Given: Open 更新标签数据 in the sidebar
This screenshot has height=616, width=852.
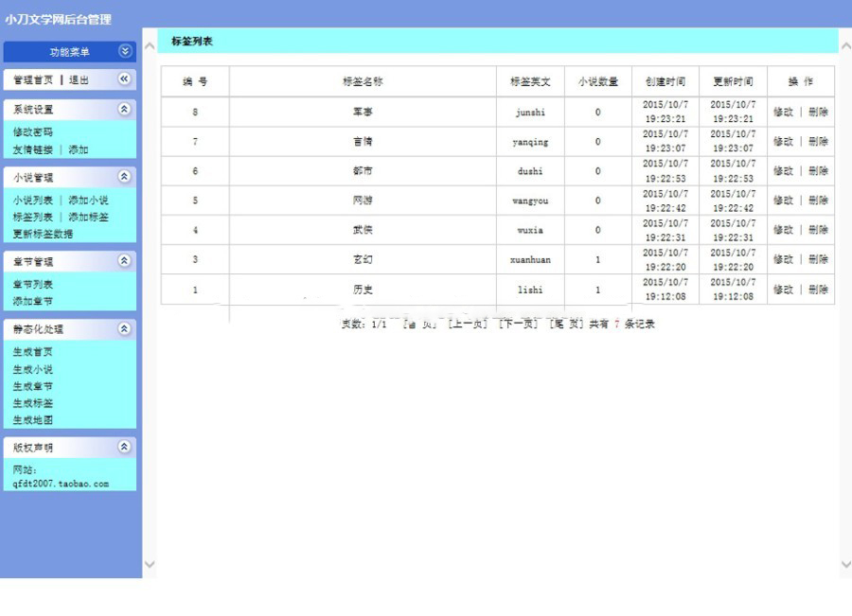Looking at the screenshot, I should [43, 234].
